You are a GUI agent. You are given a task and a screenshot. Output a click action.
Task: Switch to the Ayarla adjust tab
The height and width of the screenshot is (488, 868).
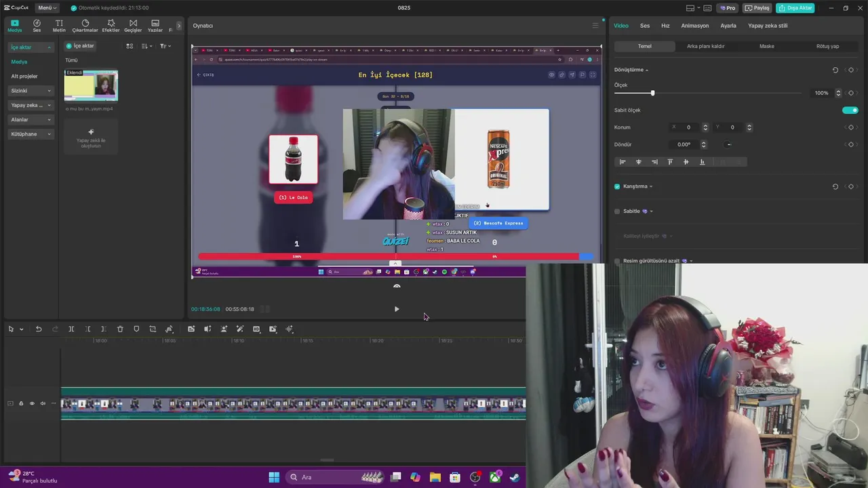(x=728, y=26)
